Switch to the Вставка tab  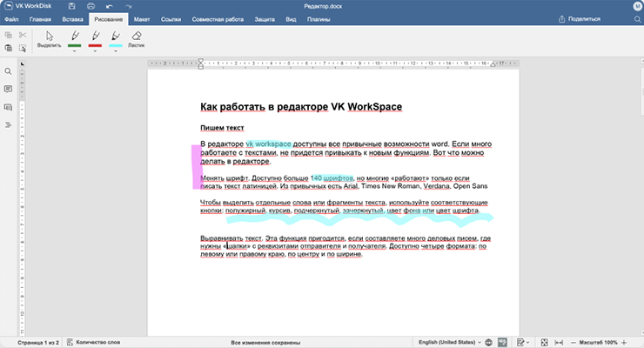click(x=73, y=19)
